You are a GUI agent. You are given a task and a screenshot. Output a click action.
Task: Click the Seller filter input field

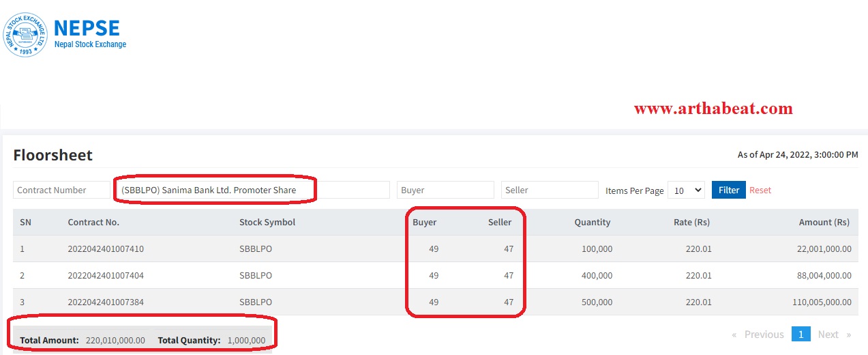coord(549,190)
